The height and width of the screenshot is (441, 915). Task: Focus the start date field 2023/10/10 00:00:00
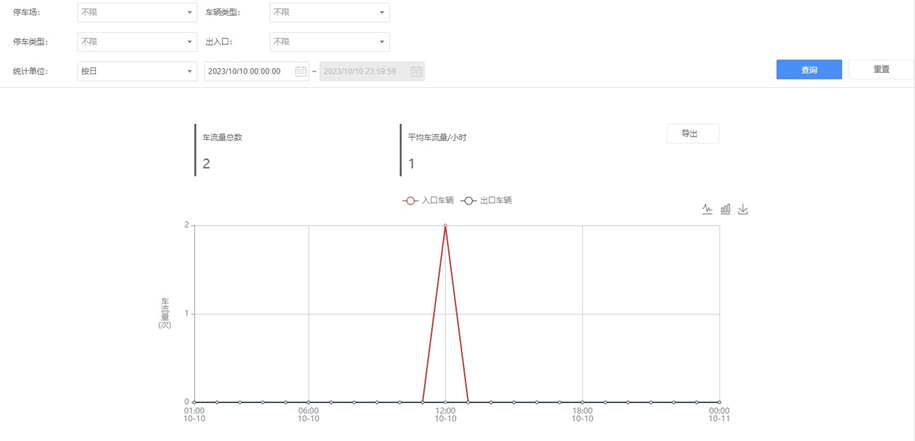pos(256,71)
